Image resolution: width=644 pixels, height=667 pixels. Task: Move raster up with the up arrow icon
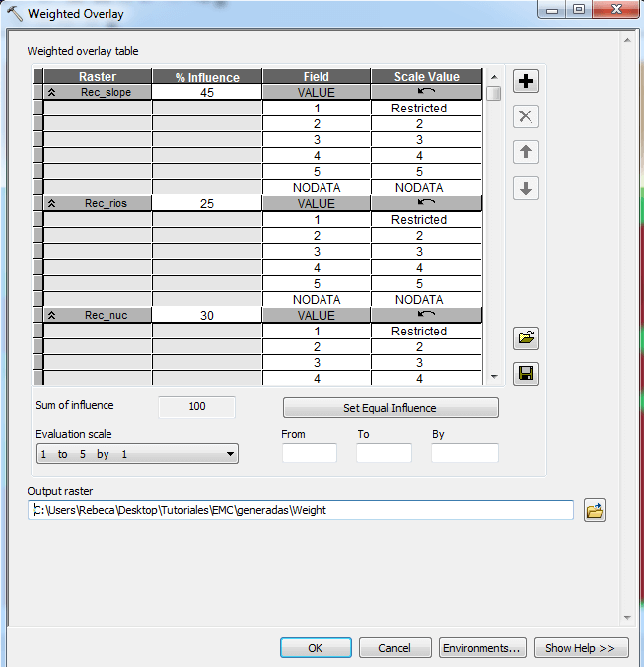526,152
